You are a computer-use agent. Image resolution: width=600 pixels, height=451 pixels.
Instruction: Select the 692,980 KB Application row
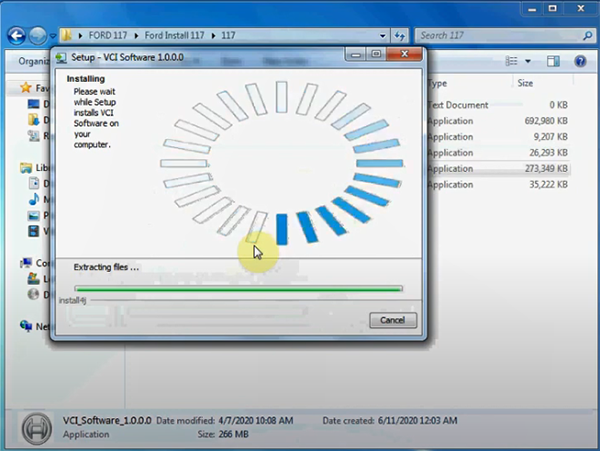pos(497,121)
